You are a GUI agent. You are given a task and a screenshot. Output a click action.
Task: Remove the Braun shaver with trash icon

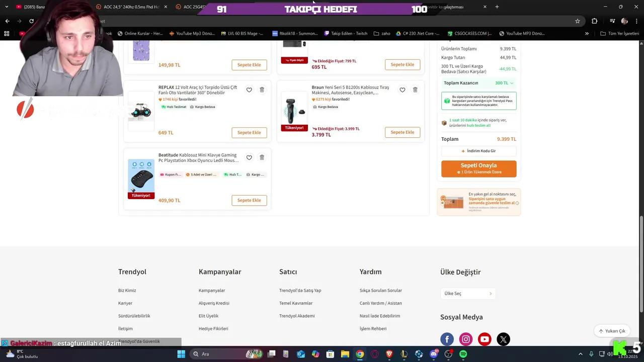415,90
